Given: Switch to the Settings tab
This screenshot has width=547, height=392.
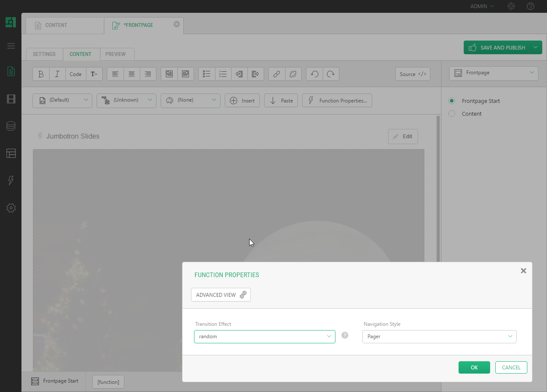Looking at the screenshot, I should (x=44, y=54).
